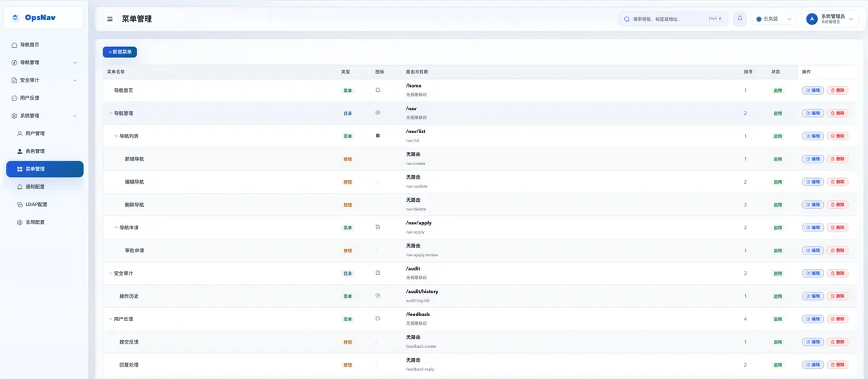This screenshot has width=868, height=379.
Task: Edit the /audit/history 操作历史 row
Action: click(812, 296)
